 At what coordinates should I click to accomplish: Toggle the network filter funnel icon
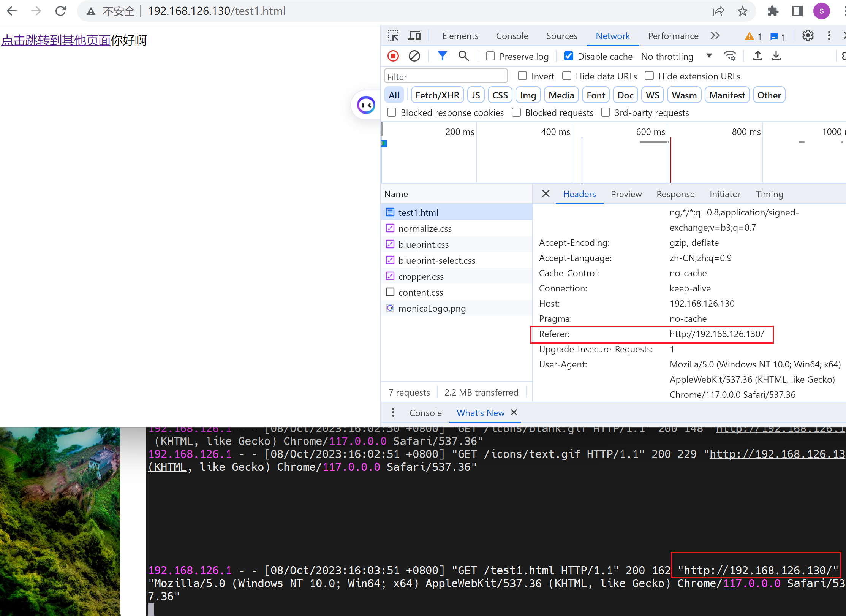point(442,56)
